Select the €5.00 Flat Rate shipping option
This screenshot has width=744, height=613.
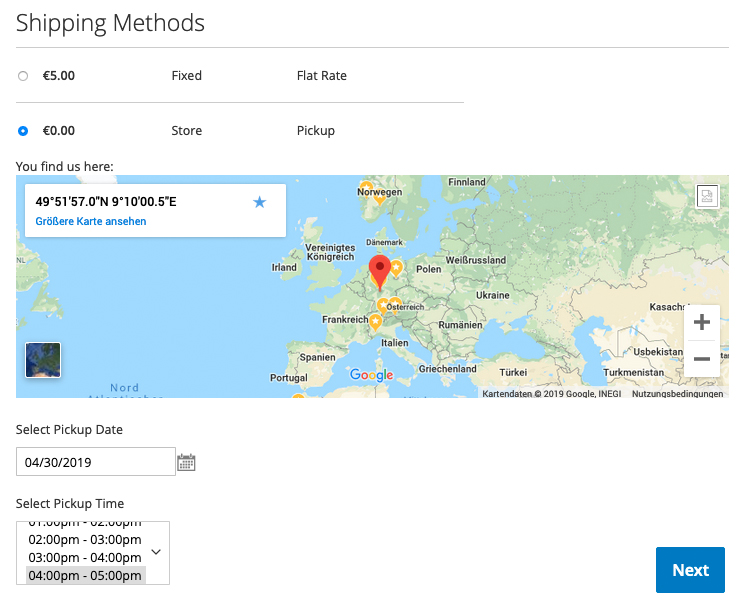[23, 76]
